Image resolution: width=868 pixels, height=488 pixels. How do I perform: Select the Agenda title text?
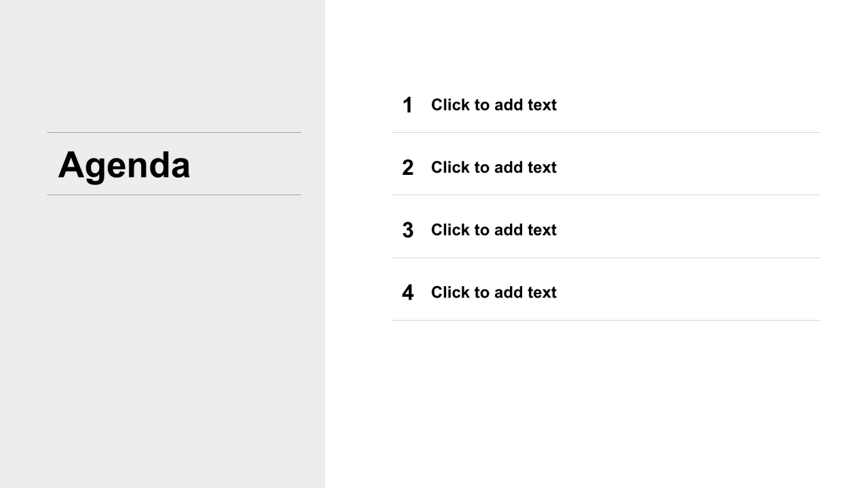(x=124, y=165)
